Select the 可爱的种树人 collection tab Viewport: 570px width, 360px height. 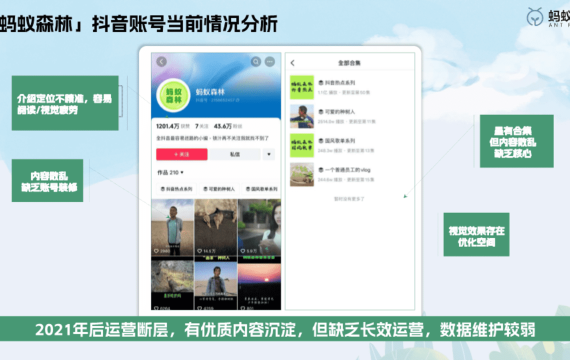219,189
